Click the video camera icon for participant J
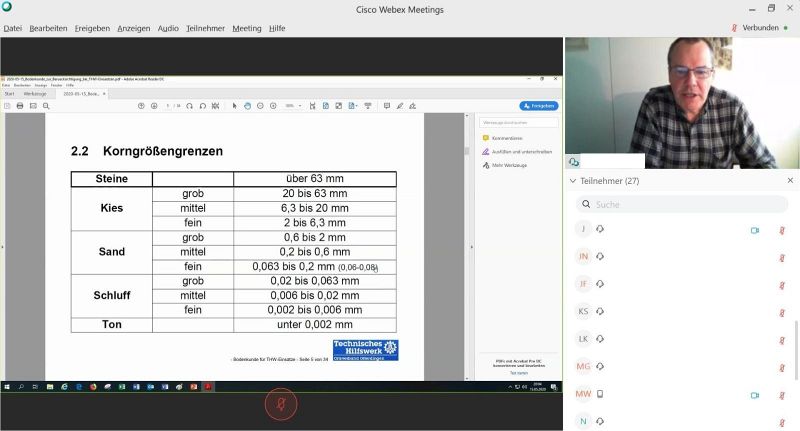The image size is (800, 431). pos(755,230)
